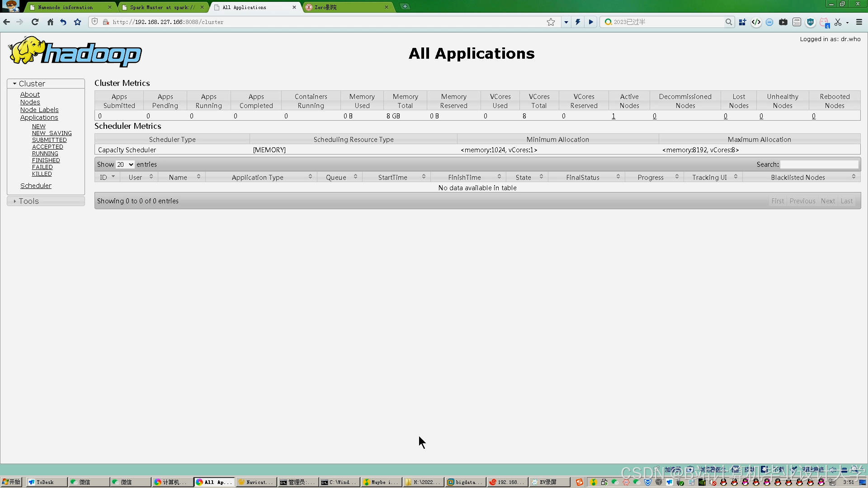The width and height of the screenshot is (868, 488).
Task: Open Navicat from the Windows taskbar
Action: pos(255,482)
